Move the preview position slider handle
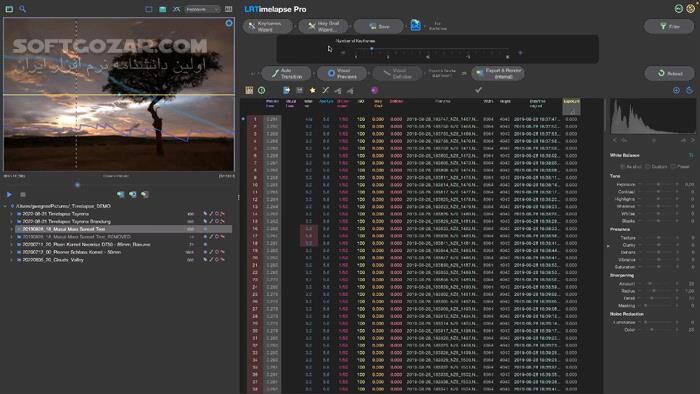Image resolution: width=700 pixels, height=394 pixels. click(77, 185)
